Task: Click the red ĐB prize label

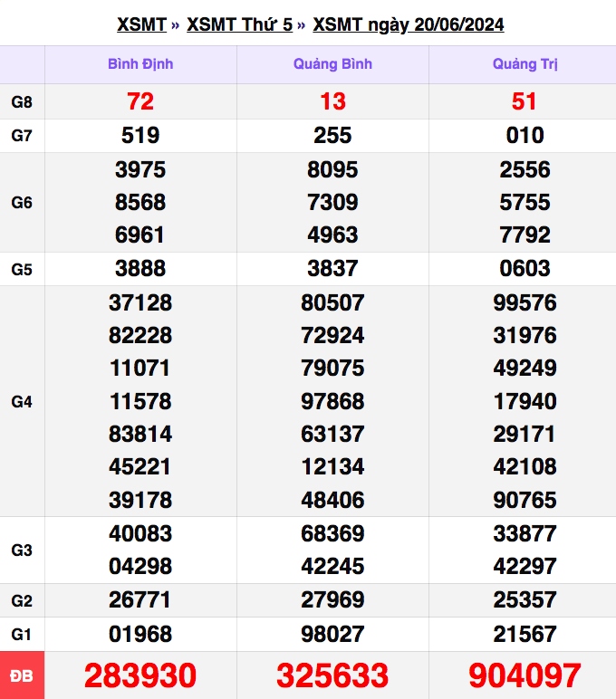Action: point(22,675)
